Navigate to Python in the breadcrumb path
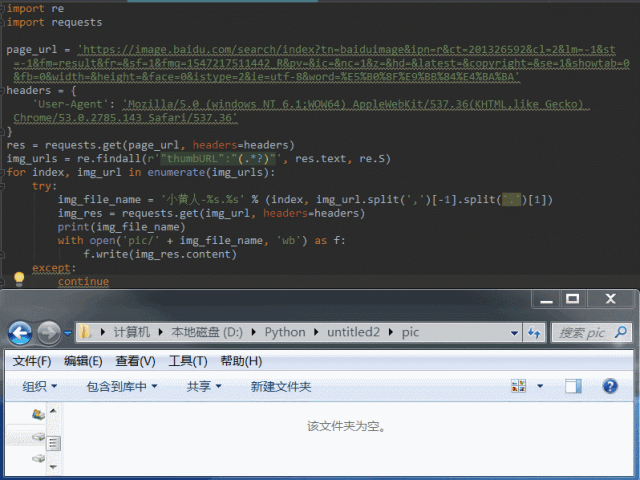The width and height of the screenshot is (640, 480). [285, 332]
